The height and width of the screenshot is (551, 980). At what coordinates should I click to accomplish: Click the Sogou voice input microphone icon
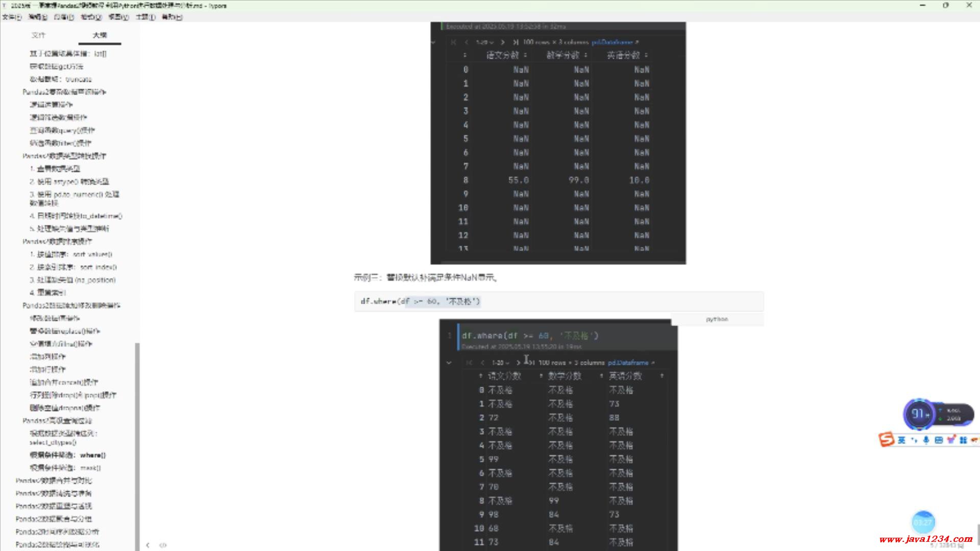pos(926,440)
